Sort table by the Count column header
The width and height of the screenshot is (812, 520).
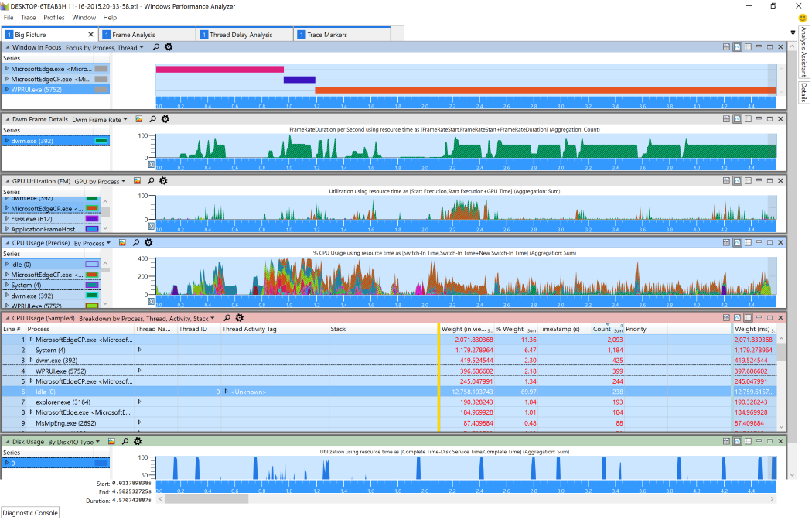click(602, 329)
